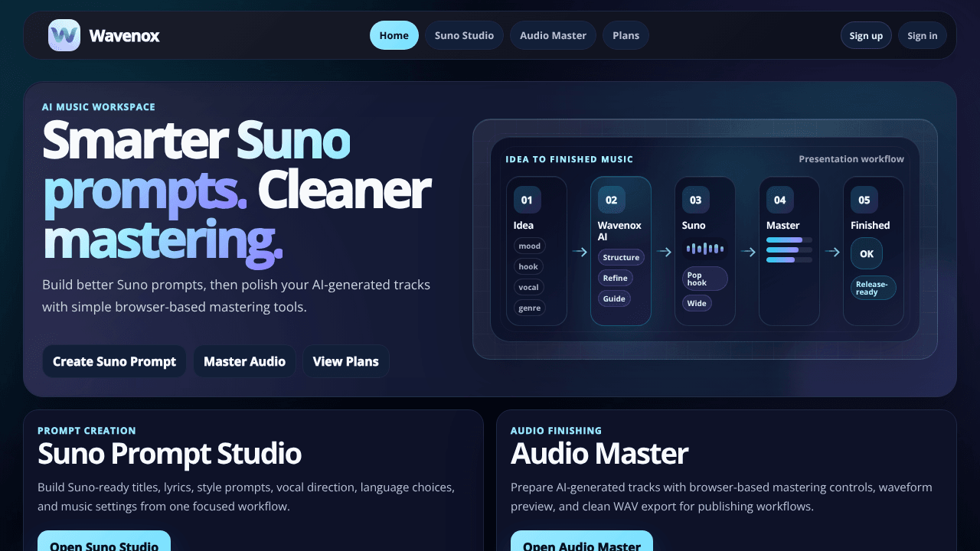This screenshot has height=551, width=980.
Task: Open the Home nav tab
Action: (394, 35)
